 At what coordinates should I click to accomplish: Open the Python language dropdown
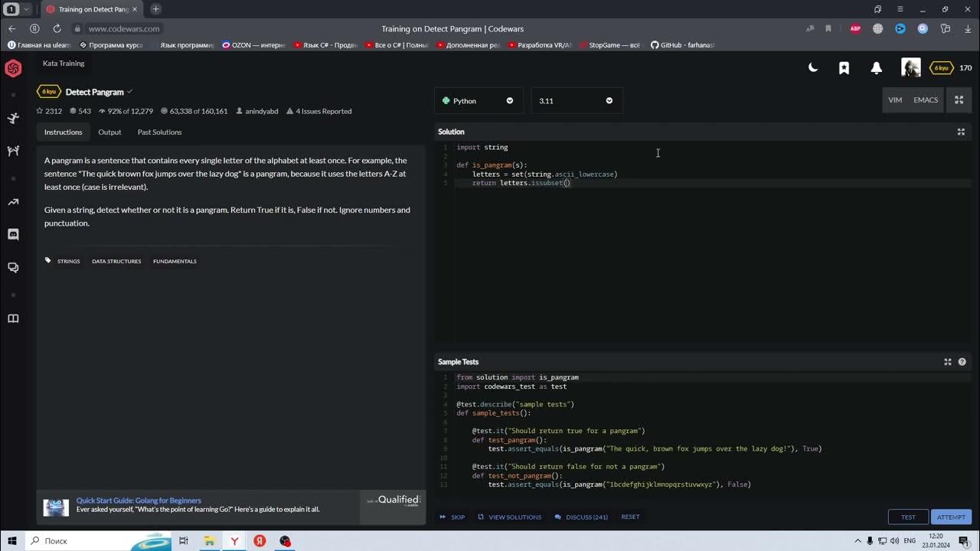pos(479,101)
